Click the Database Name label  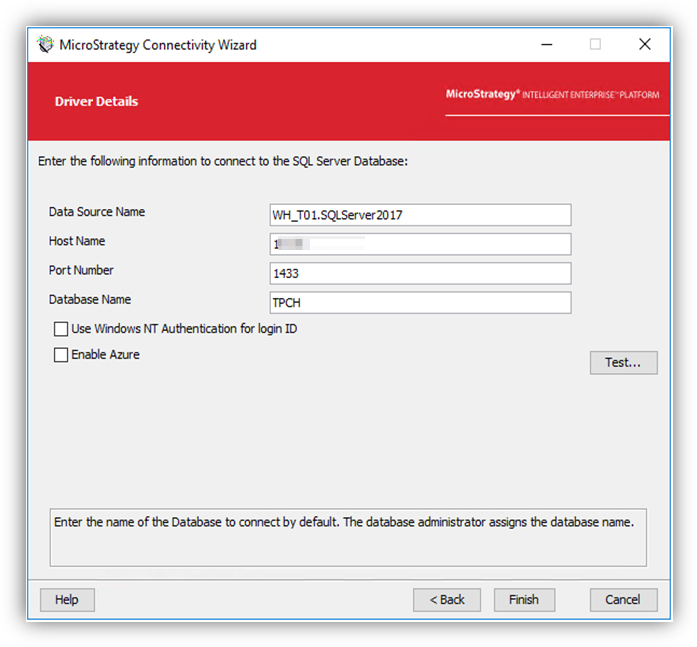click(x=90, y=300)
